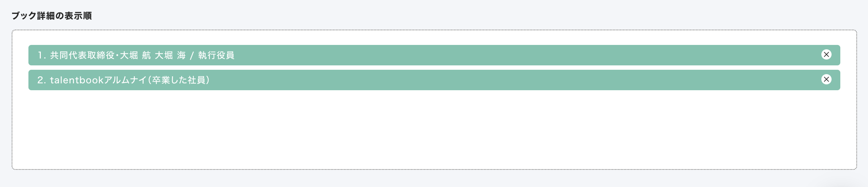Click the ブック詳細の表示順 heading
The width and height of the screenshot is (868, 187).
(52, 16)
